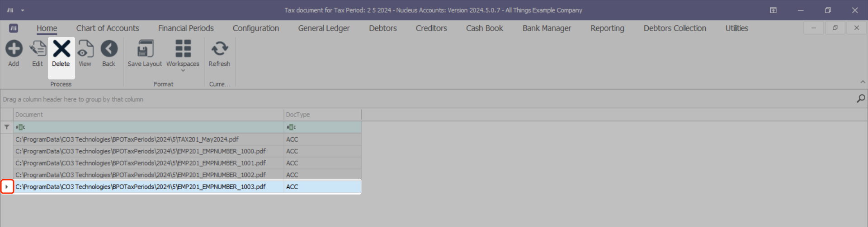Select the TAX201_May2024.pdf row

[187, 139]
